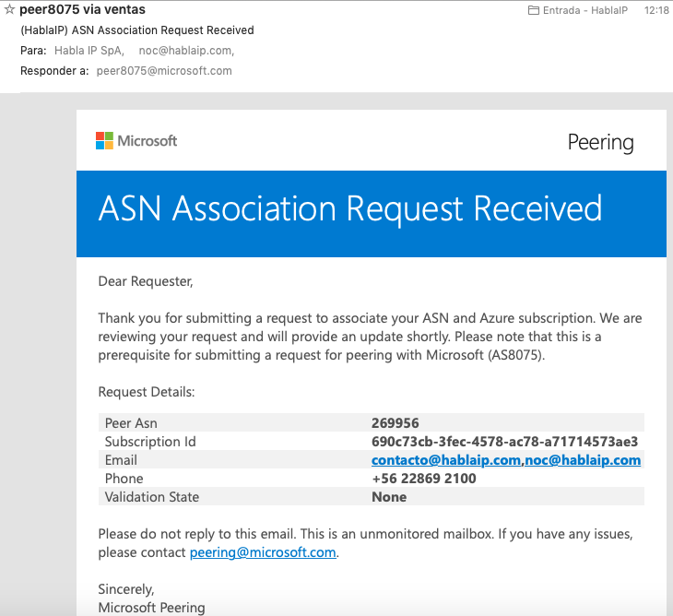Open the contacto@hablaip.com email link
Image resolution: width=673 pixels, height=616 pixels.
coord(446,460)
